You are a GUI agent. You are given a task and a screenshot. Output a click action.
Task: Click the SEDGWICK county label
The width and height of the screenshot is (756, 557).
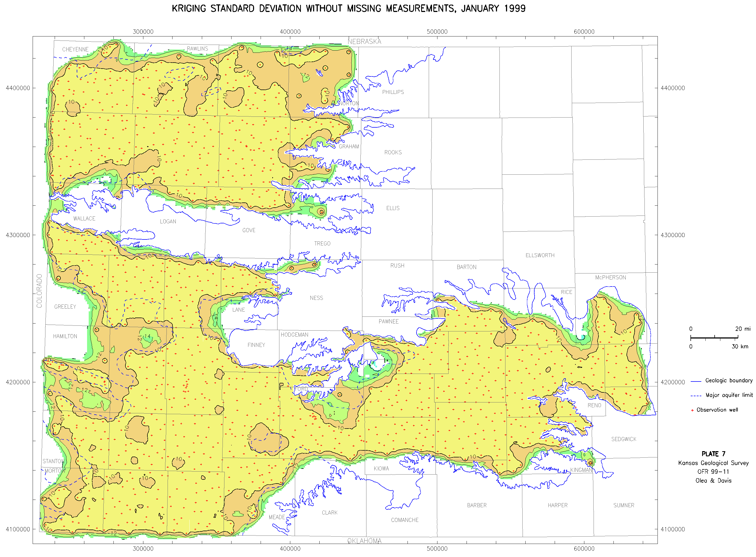click(624, 439)
